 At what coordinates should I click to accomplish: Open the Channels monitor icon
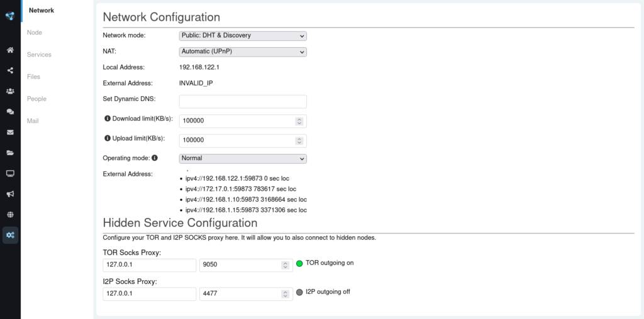[10, 173]
